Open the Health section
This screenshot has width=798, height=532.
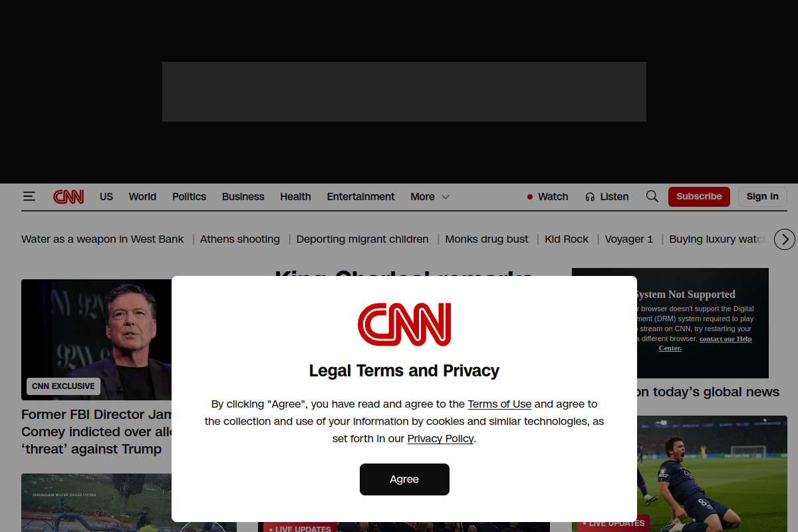click(x=295, y=197)
